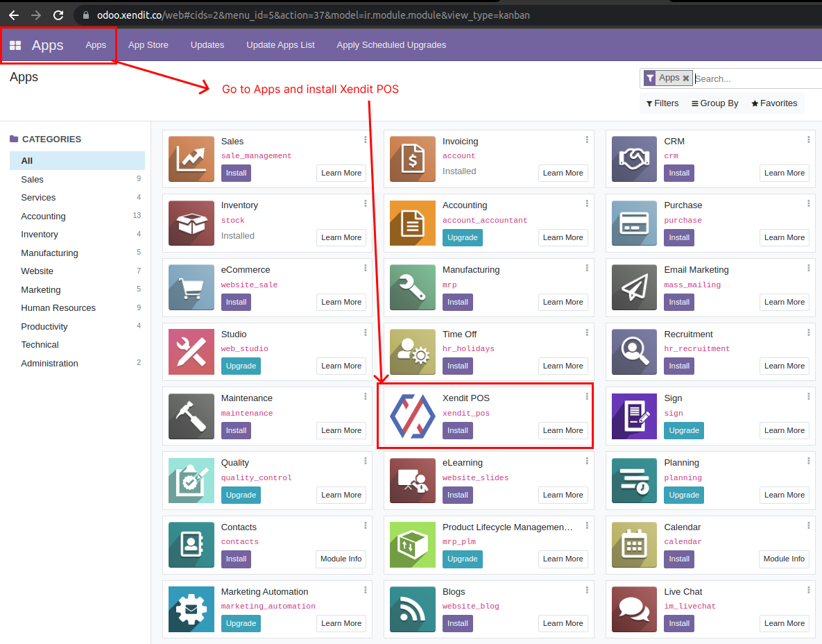Go back in the browser
822x644 pixels.
click(x=14, y=15)
